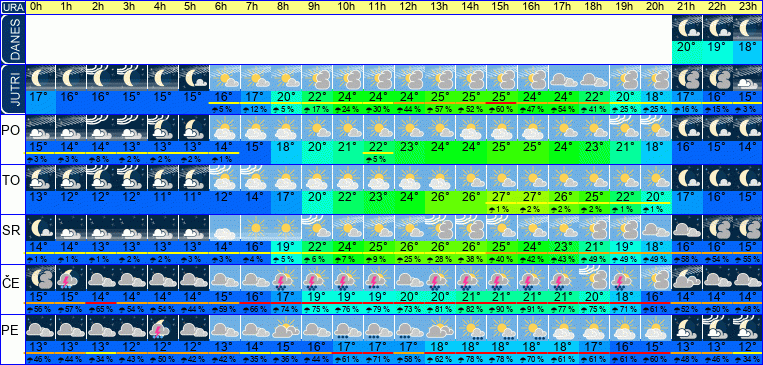This screenshot has height=365, width=763.
Task: Click the JUTRI 2h windy moon icon
Action: pos(102,78)
